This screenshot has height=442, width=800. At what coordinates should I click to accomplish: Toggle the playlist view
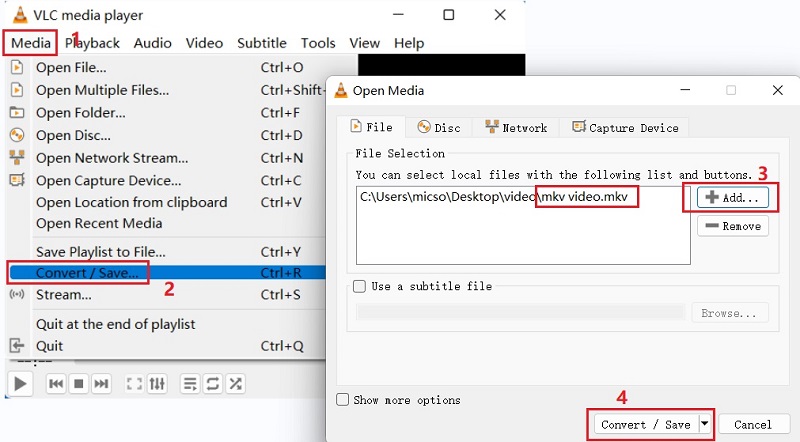pyautogui.click(x=190, y=383)
